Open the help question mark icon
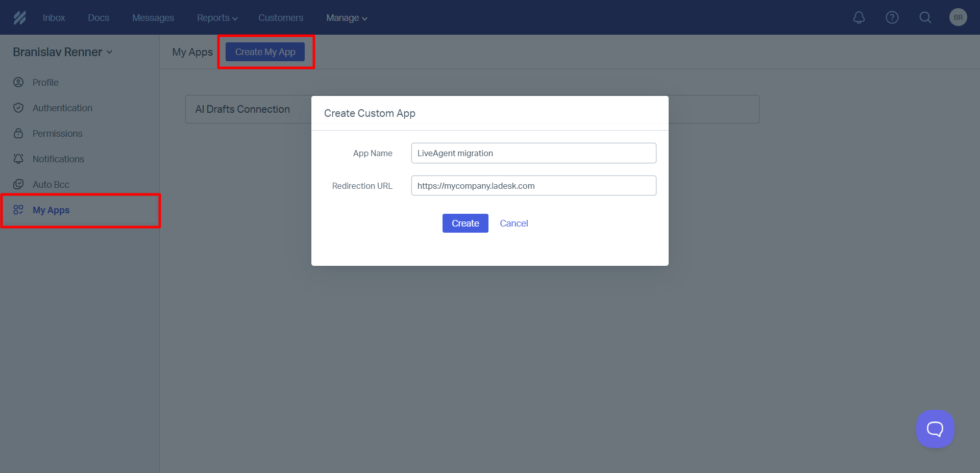Image resolution: width=980 pixels, height=473 pixels. tap(892, 18)
